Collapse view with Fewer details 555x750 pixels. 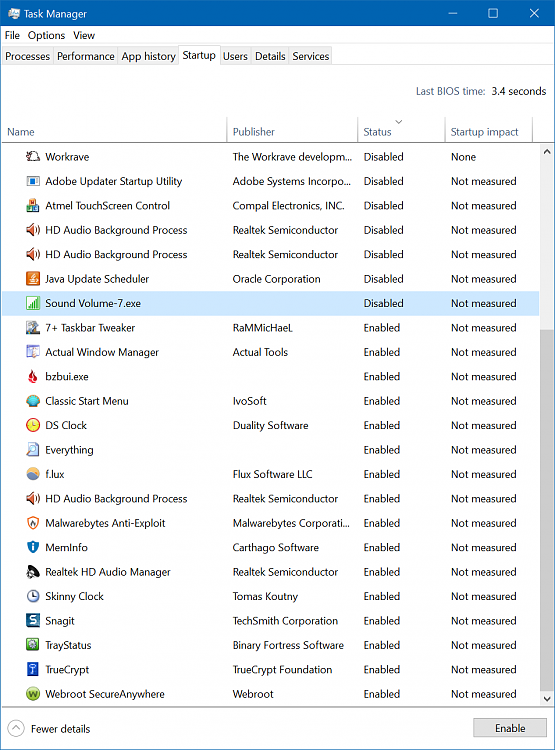coord(49,728)
